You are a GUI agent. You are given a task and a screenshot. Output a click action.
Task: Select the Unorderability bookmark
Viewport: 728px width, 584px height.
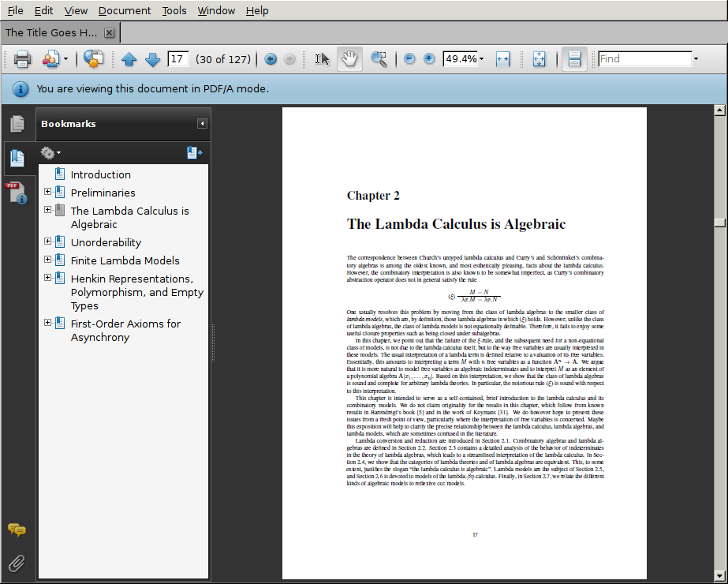(x=106, y=242)
